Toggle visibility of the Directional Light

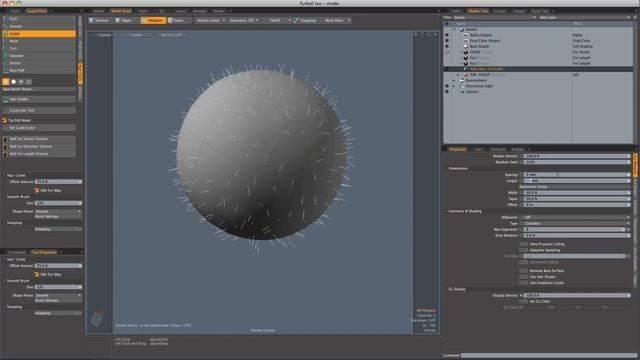click(447, 86)
